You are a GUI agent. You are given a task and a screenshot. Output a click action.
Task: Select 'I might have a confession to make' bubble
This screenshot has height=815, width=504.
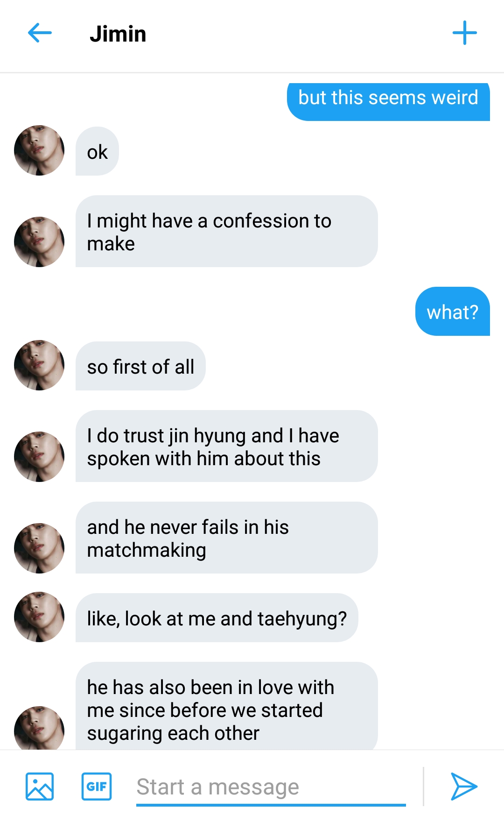pyautogui.click(x=226, y=231)
